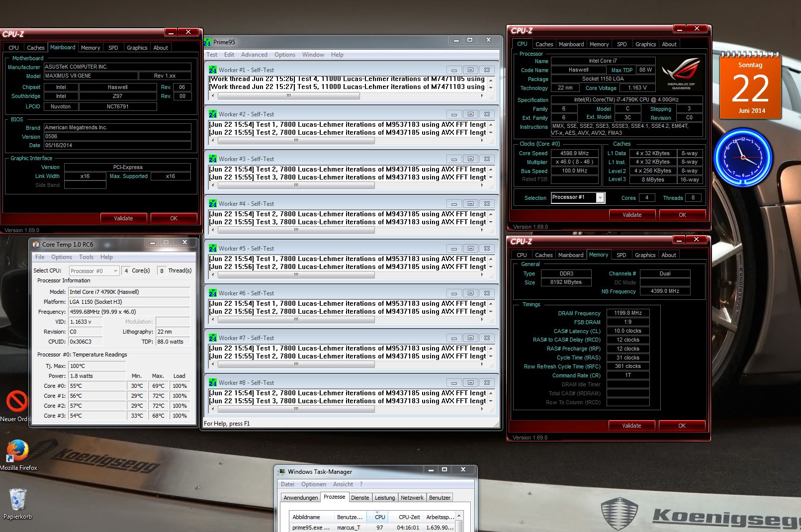Click the horizontal scrollbar thumb in Worker #1
The image size is (801, 532).
[288, 96]
